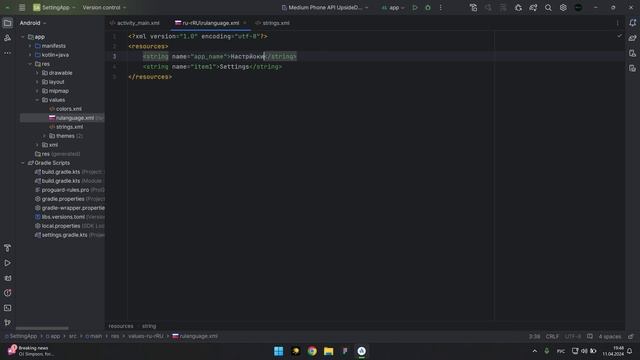Open the Build hammer tool window
Screen dimensions: 640x360
pyautogui.click(x=7, y=248)
